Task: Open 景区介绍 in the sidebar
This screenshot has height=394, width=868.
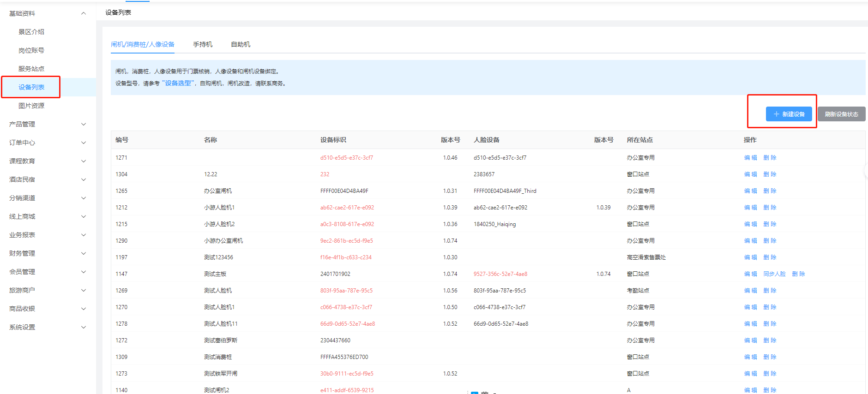Action: pos(31,32)
